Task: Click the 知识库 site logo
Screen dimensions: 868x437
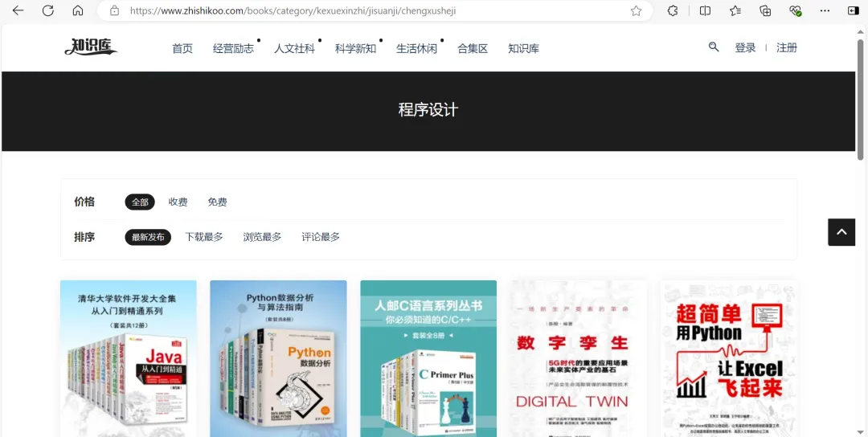Action: point(91,47)
